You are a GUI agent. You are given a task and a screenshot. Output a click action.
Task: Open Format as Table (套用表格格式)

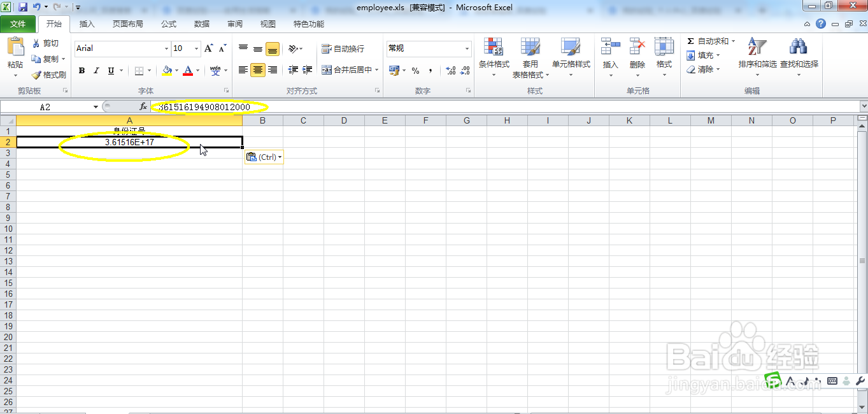(530, 58)
